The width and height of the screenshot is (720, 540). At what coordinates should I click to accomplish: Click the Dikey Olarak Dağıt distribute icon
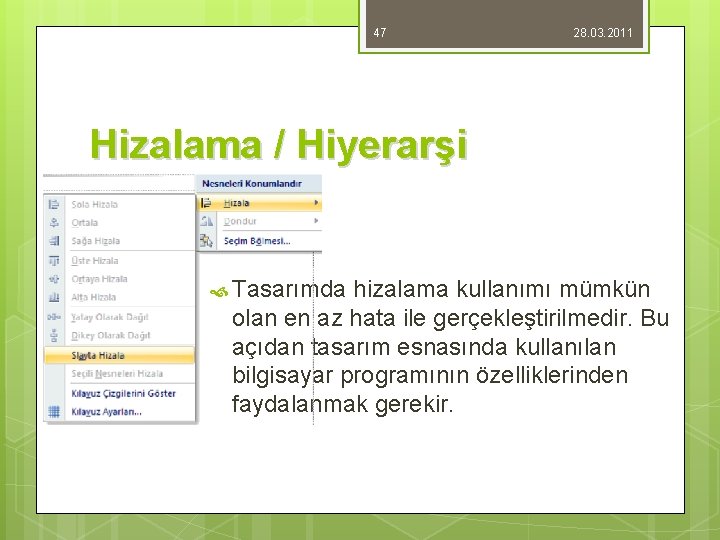[54, 336]
